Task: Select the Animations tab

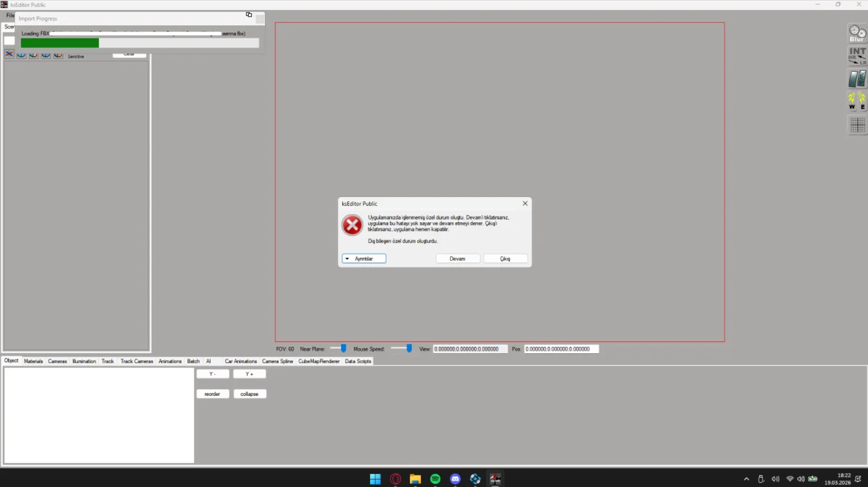Action: 170,361
